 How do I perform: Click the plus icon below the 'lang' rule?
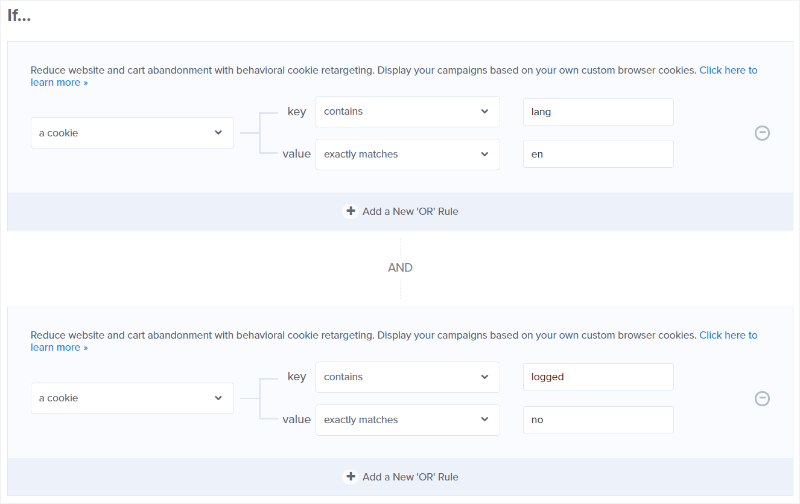click(350, 211)
